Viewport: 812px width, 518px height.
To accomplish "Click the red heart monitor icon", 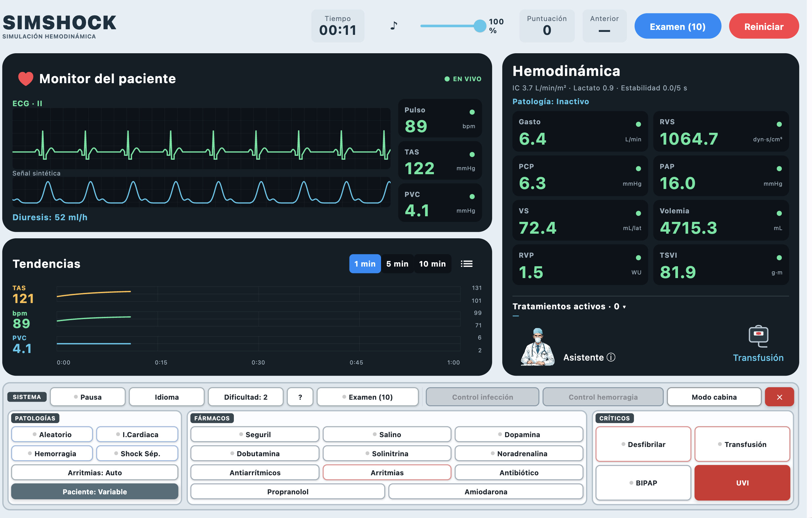I will 26,79.
